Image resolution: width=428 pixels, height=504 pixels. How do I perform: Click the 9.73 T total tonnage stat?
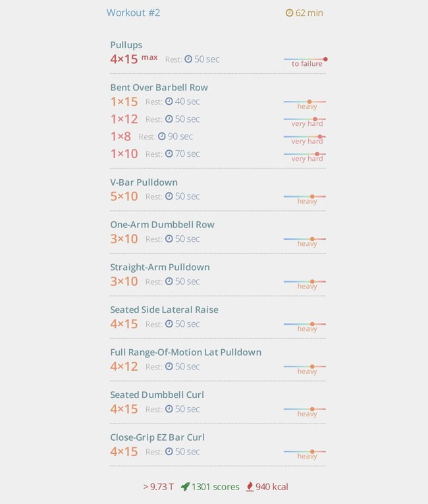click(x=159, y=487)
